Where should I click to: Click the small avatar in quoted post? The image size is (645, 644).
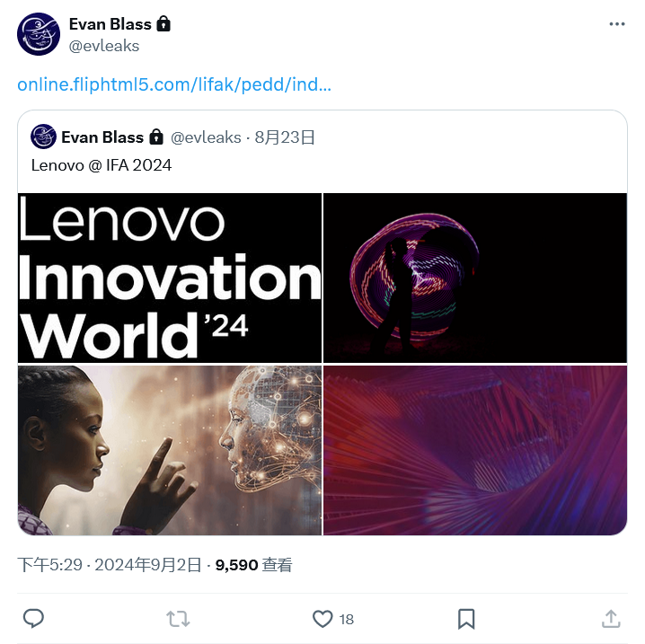pos(43,137)
